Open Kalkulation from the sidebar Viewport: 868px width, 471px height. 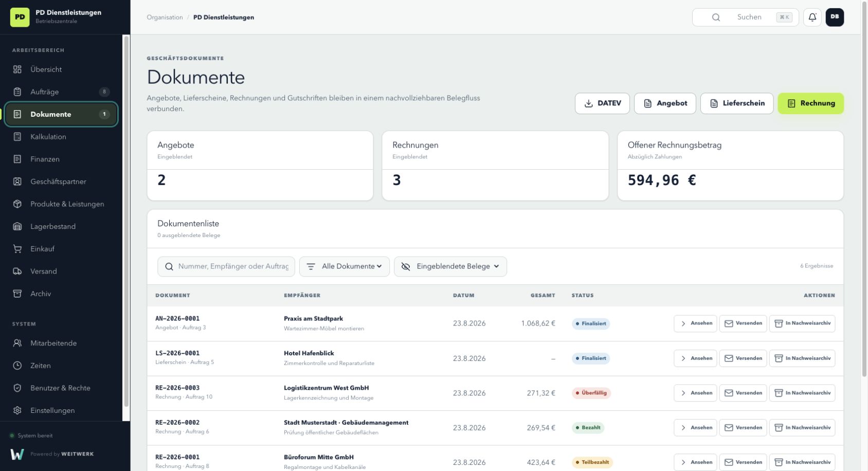tap(61, 137)
